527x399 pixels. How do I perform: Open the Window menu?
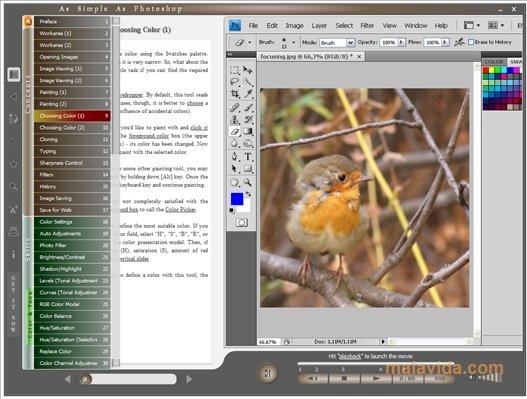(x=415, y=26)
